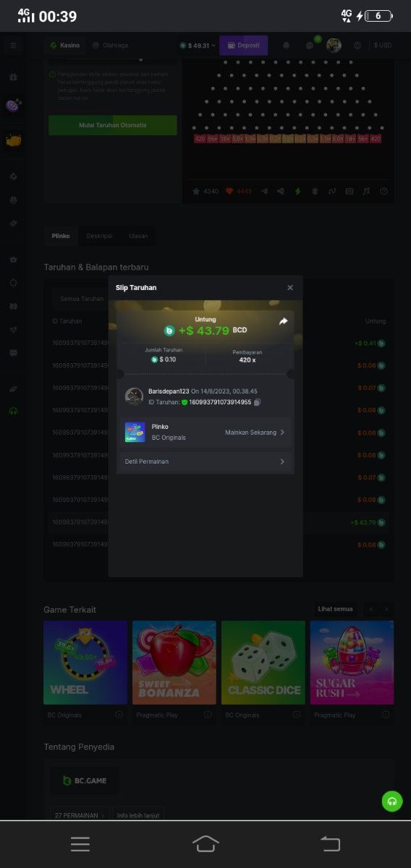Click Baris depan123 user avatar
Image resolution: width=411 pixels, height=868 pixels.
pos(134,396)
